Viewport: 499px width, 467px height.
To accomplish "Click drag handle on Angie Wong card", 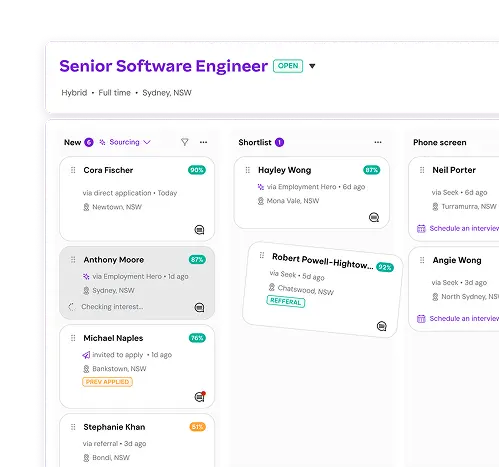I will pyautogui.click(x=422, y=260).
